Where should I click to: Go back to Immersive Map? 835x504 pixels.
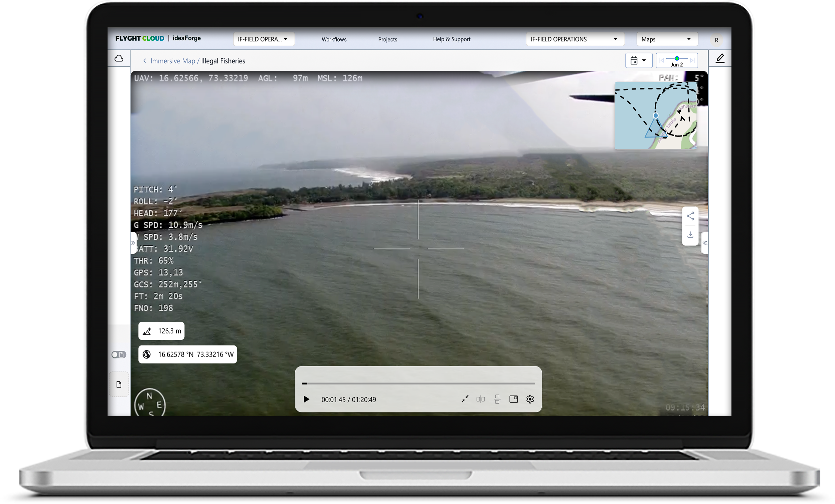(172, 61)
